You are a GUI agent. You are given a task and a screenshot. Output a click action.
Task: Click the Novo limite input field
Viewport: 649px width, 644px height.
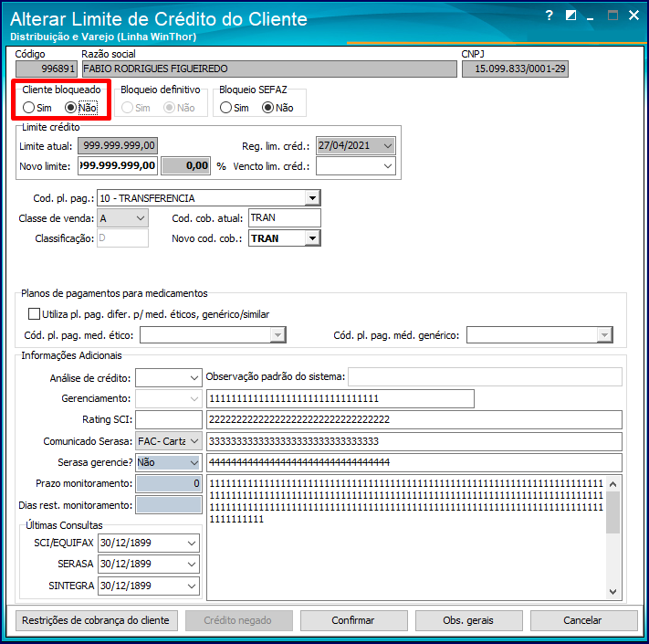point(118,165)
